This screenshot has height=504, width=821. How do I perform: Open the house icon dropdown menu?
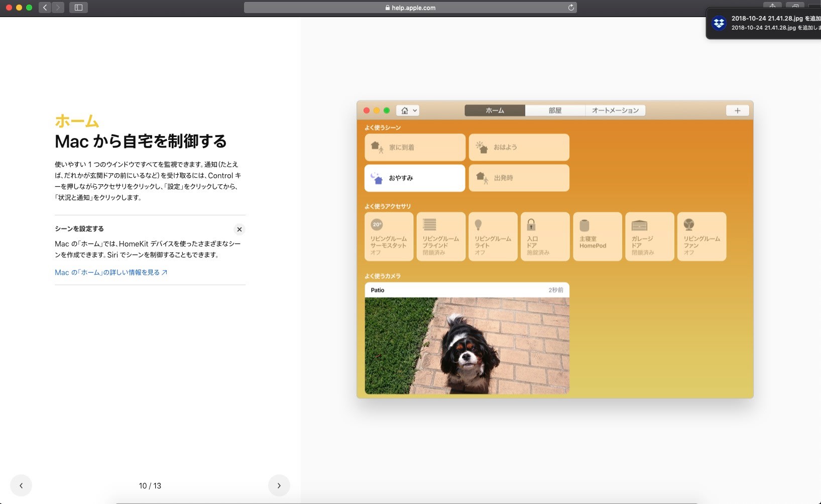pos(408,110)
